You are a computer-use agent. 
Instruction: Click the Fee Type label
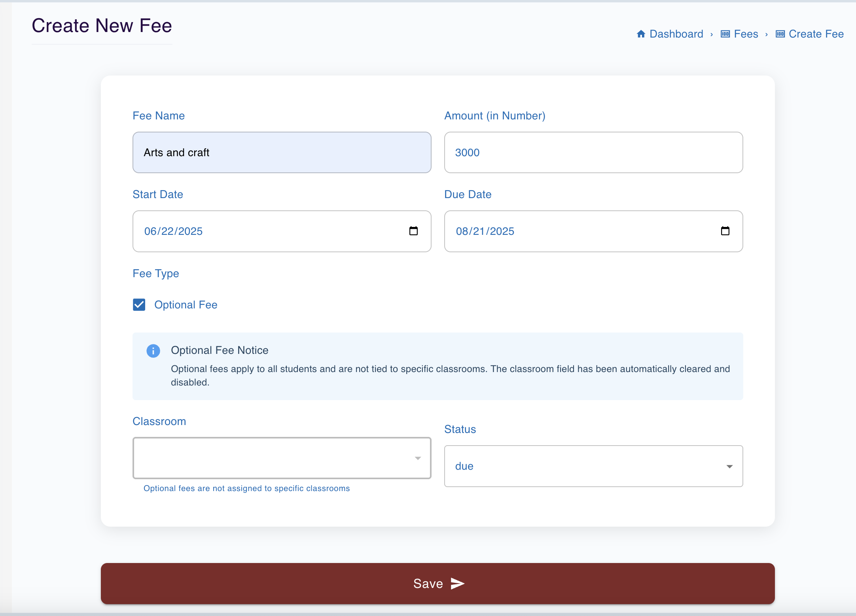[156, 274]
